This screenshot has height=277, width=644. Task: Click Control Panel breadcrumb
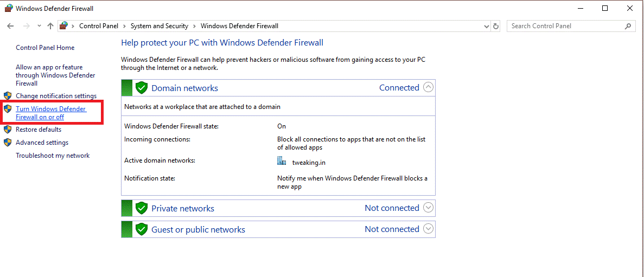(x=99, y=26)
